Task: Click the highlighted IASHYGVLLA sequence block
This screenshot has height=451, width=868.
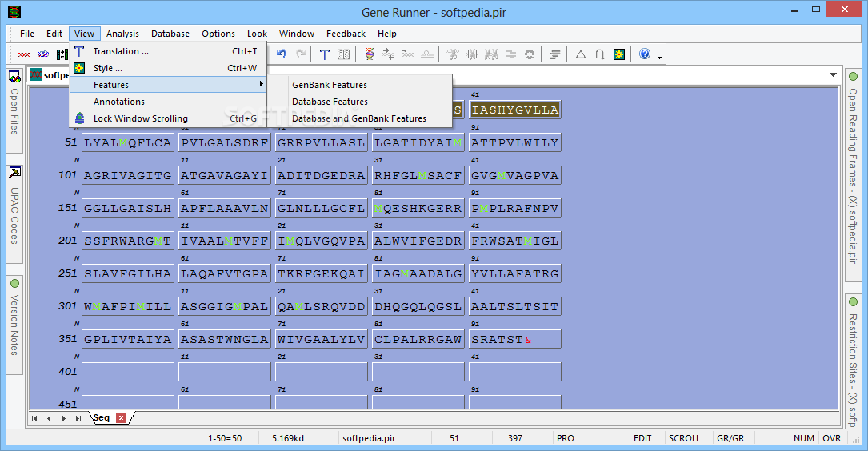Action: [515, 110]
